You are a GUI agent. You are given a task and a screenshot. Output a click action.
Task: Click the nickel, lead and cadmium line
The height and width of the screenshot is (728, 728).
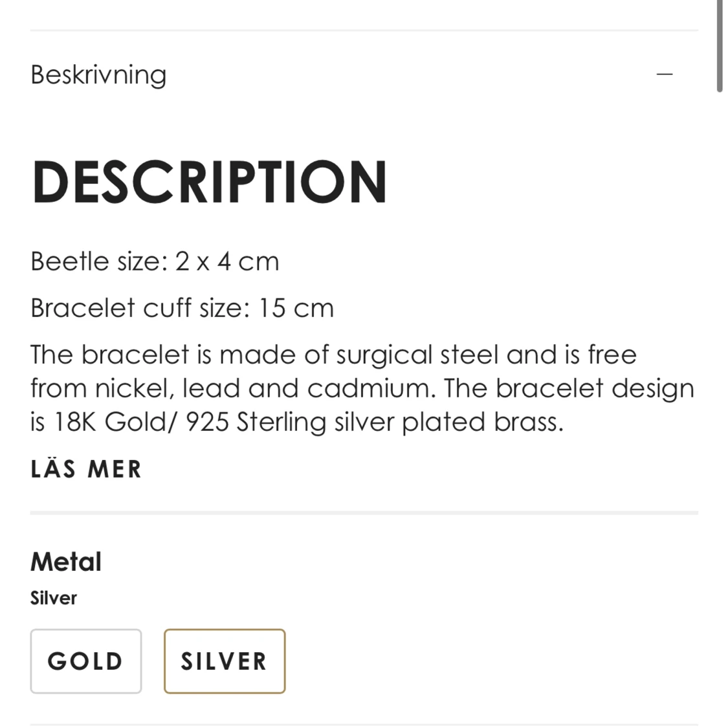click(362, 389)
